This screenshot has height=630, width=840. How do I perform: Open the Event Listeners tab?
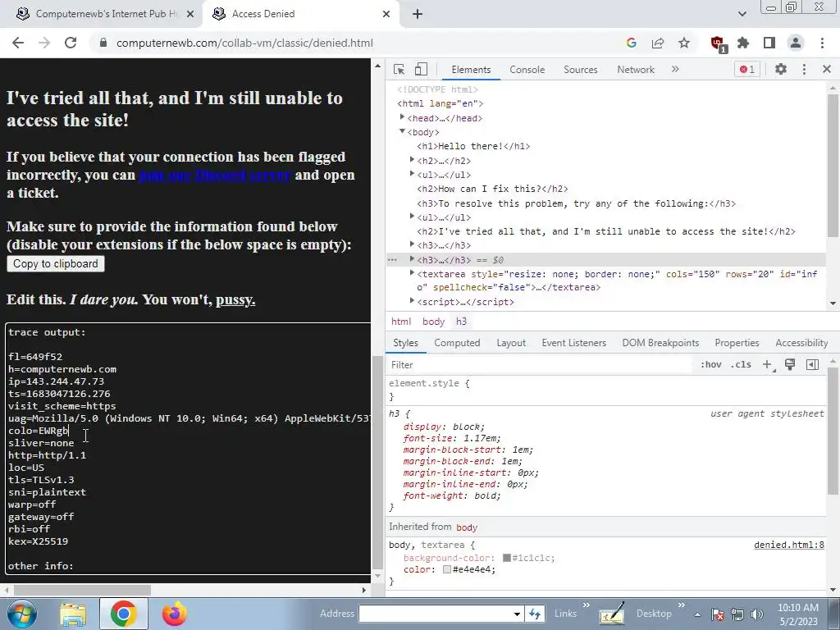click(x=573, y=343)
